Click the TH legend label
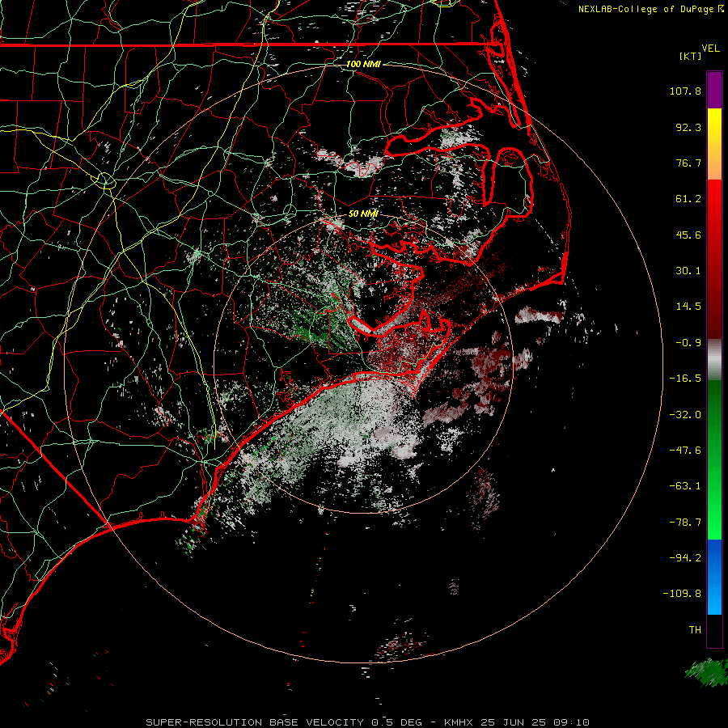This screenshot has width=728, height=728. [x=695, y=630]
